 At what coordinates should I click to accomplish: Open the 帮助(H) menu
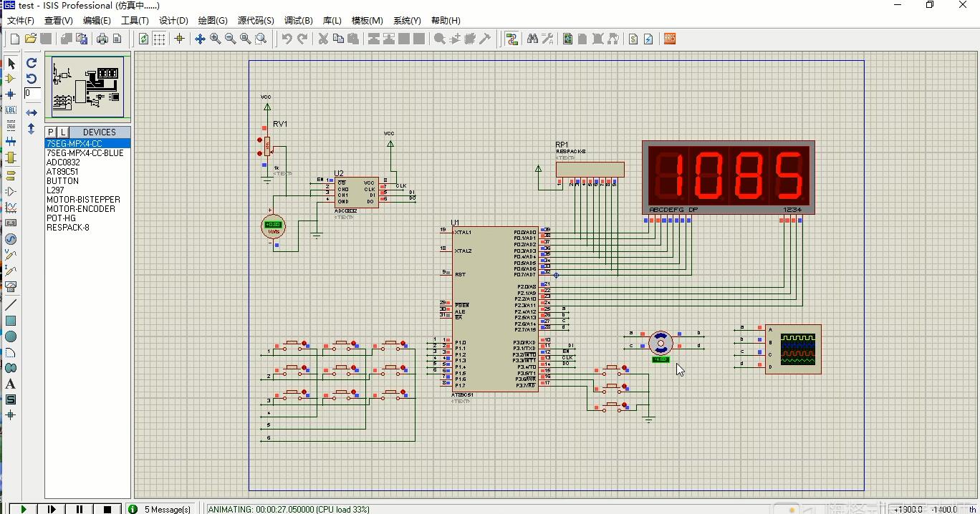[x=446, y=21]
